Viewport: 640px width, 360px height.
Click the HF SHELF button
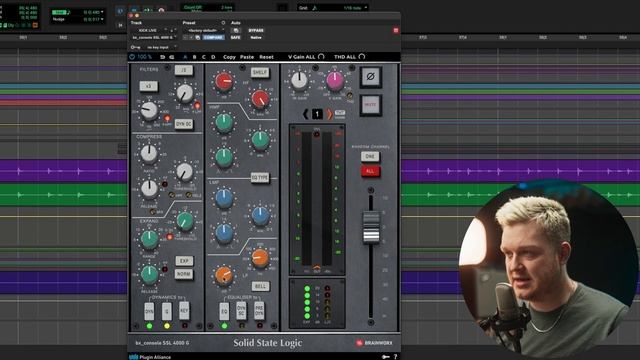(x=260, y=73)
